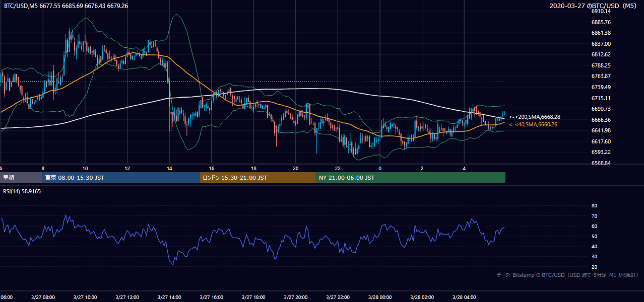Click the 3/28 04:00 bottom time label
Image resolution: width=644 pixels, height=302 pixels.
click(x=464, y=297)
